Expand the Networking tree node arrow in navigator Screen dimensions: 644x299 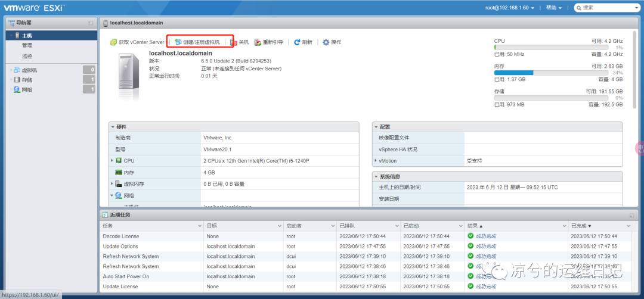(11, 89)
